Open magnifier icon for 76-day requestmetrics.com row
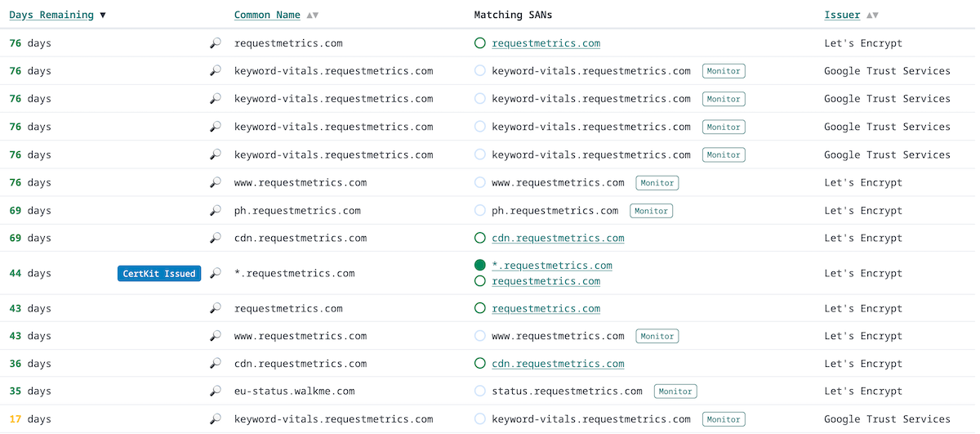 point(216,43)
